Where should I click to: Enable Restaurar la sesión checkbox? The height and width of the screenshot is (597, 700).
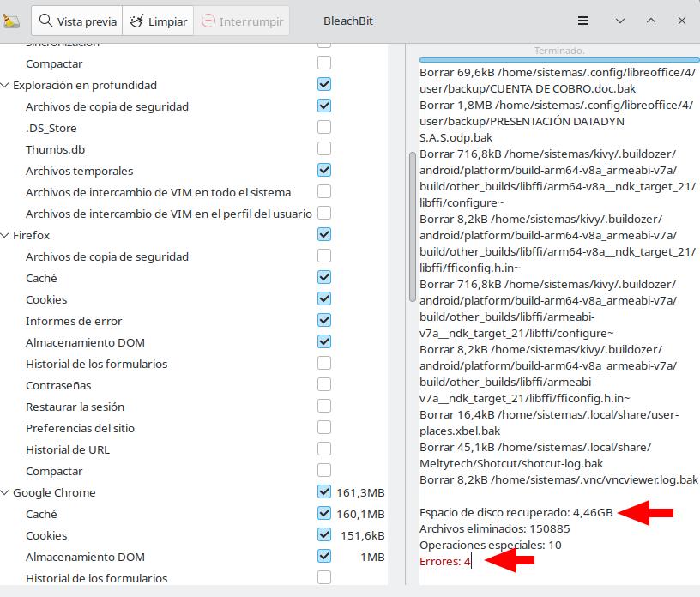coord(324,406)
